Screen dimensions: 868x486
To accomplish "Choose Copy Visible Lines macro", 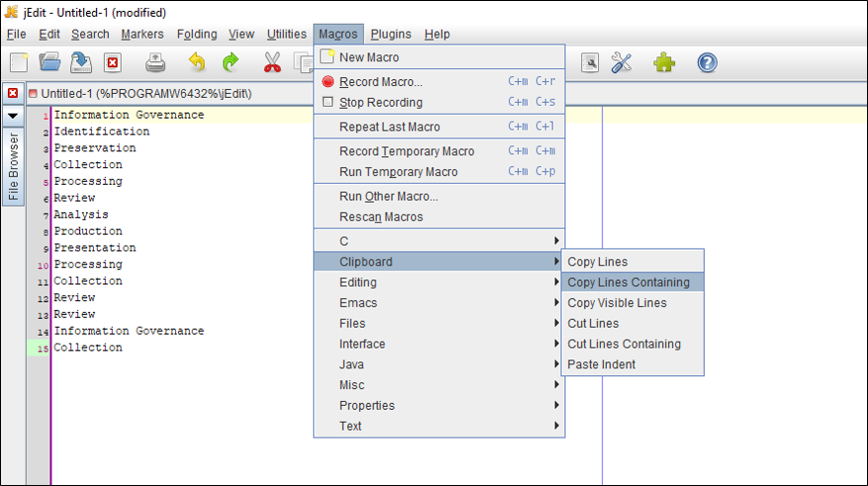I will pyautogui.click(x=632, y=303).
